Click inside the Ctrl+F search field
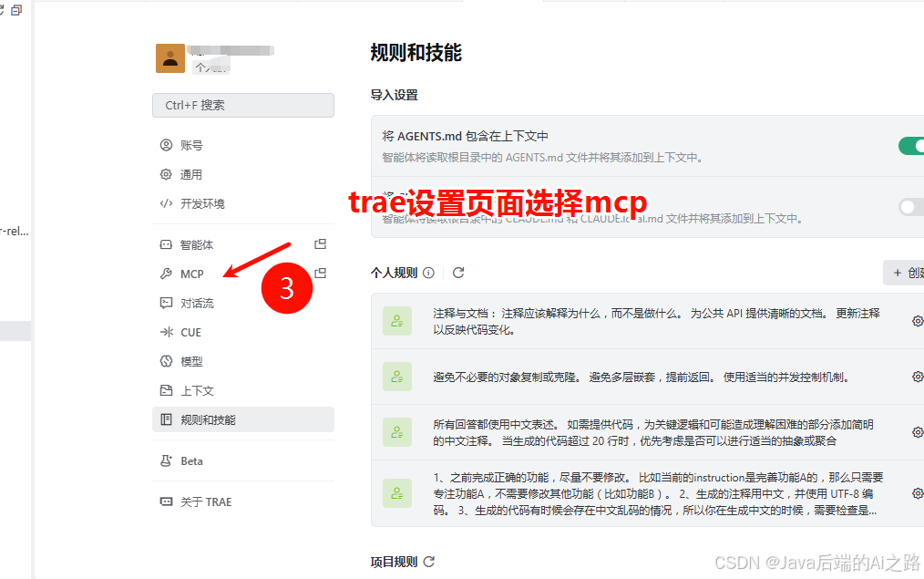 (242, 105)
